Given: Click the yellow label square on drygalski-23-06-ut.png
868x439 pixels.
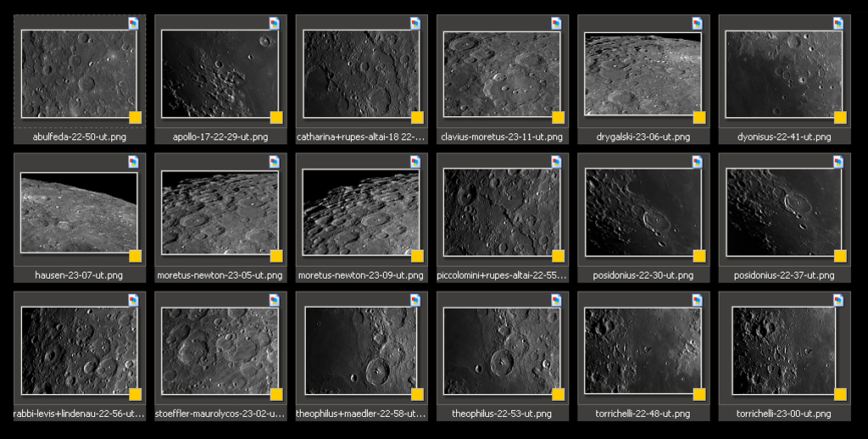Looking at the screenshot, I should click(x=699, y=117).
